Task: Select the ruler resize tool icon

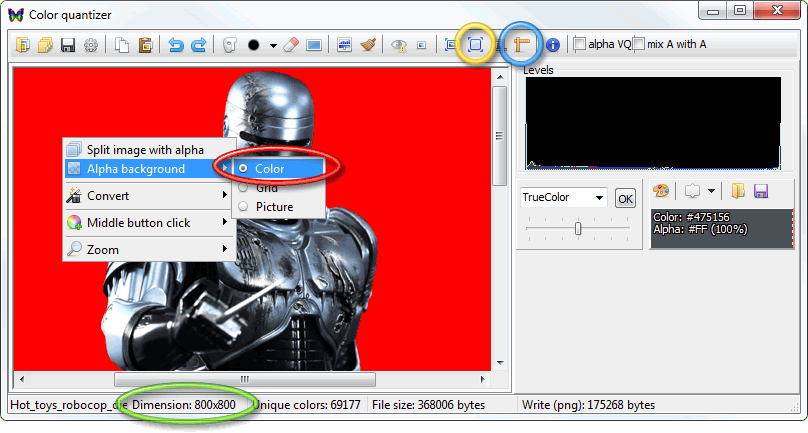Action: tap(521, 45)
